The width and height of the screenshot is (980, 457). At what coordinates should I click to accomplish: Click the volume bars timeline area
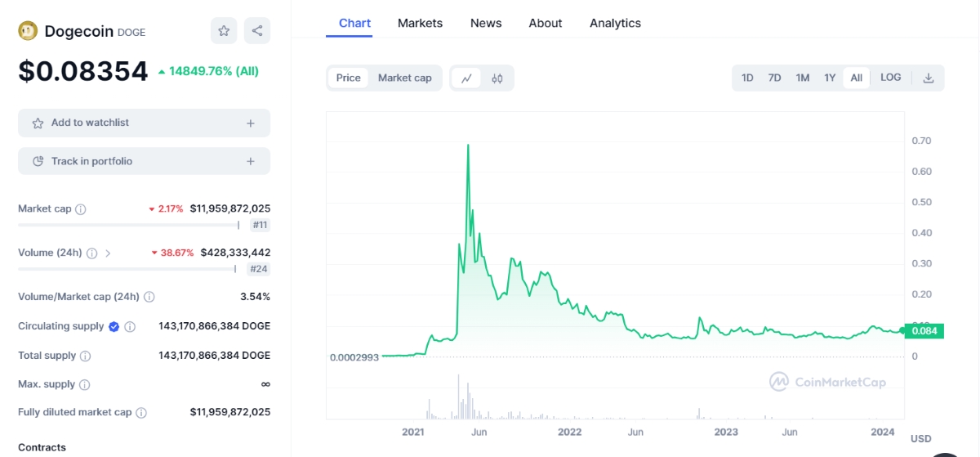[x=614, y=397]
